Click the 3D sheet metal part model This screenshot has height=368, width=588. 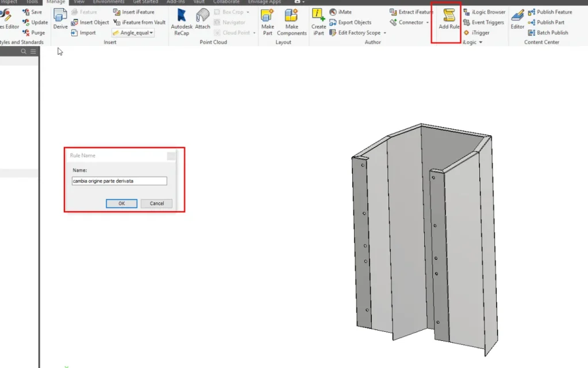click(x=425, y=240)
